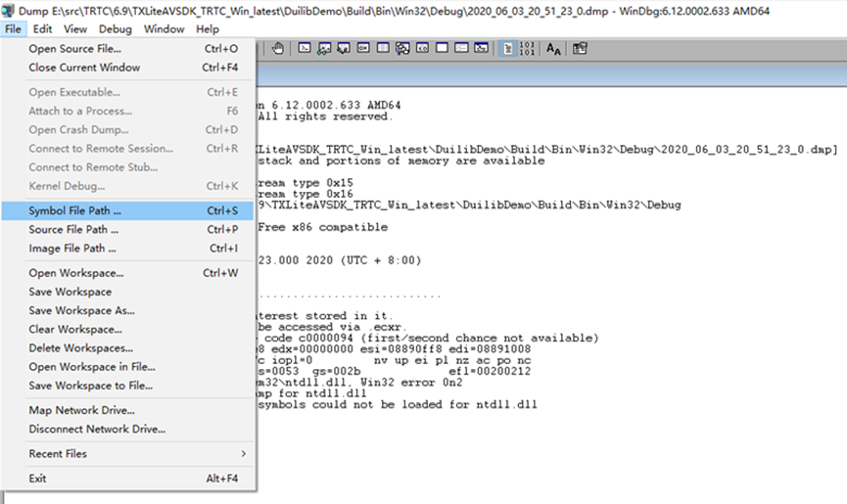Click the WinDbg icon in title bar
Screen dimensions: 847x504
point(8,10)
